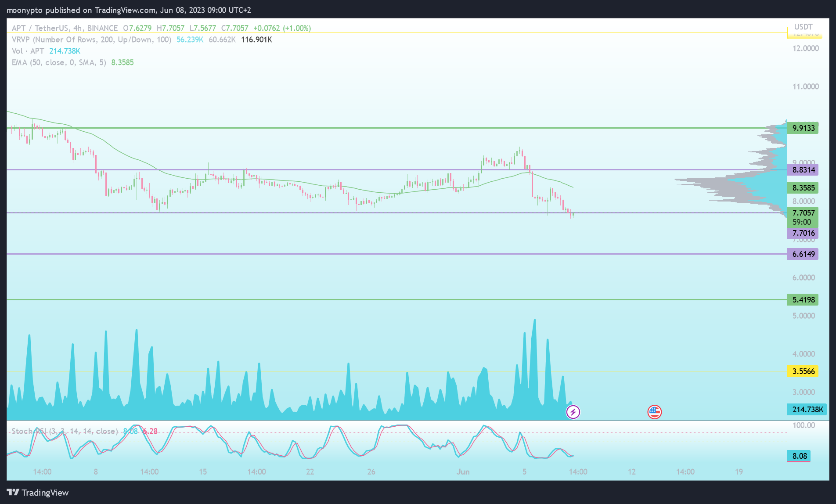The height and width of the screenshot is (504, 836).
Task: Click the publish header text by moonypto
Action: pos(129,10)
